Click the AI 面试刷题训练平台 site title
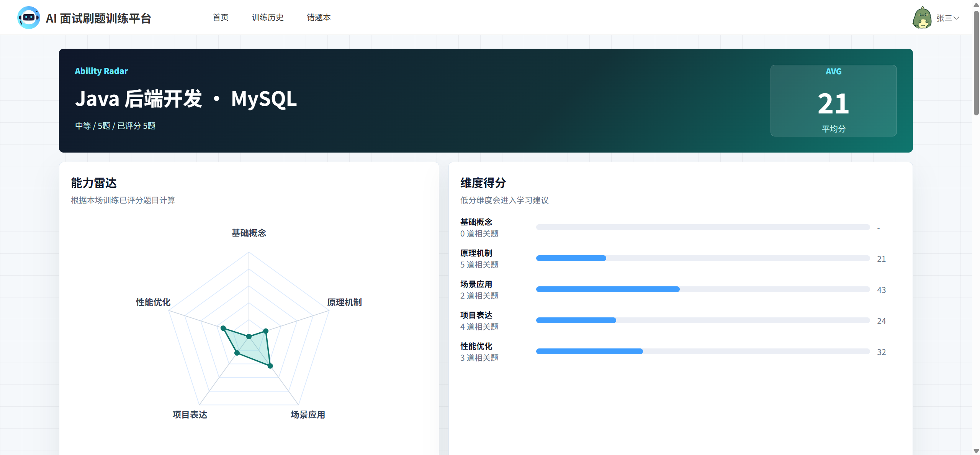 coord(98,18)
